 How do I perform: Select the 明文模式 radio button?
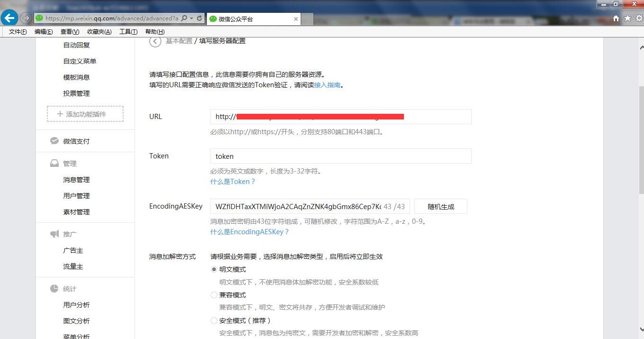(214, 269)
